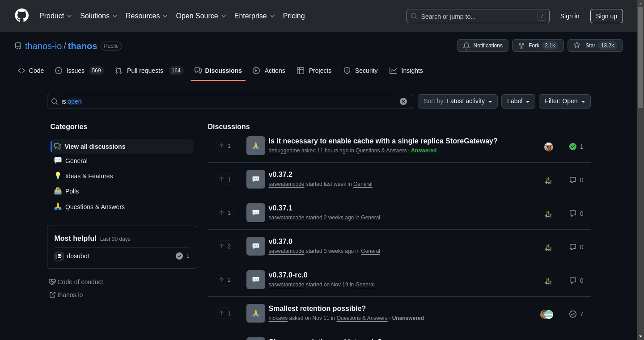The height and width of the screenshot is (340, 644).
Task: Click participant avatar on the StoreGateway discussion
Action: (549, 147)
